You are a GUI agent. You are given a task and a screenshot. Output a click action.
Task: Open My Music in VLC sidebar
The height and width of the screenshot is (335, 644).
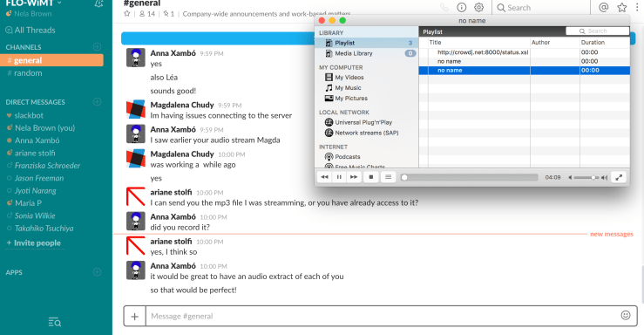(343, 88)
